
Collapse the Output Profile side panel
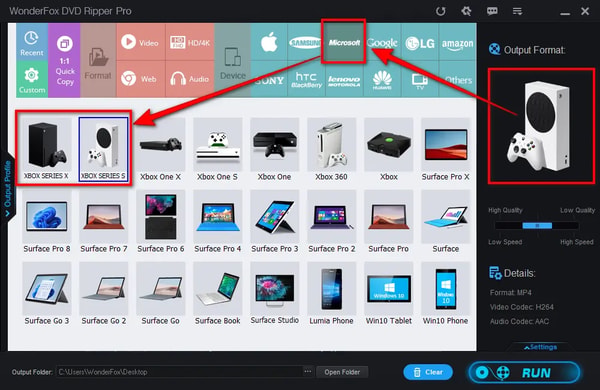[7, 188]
